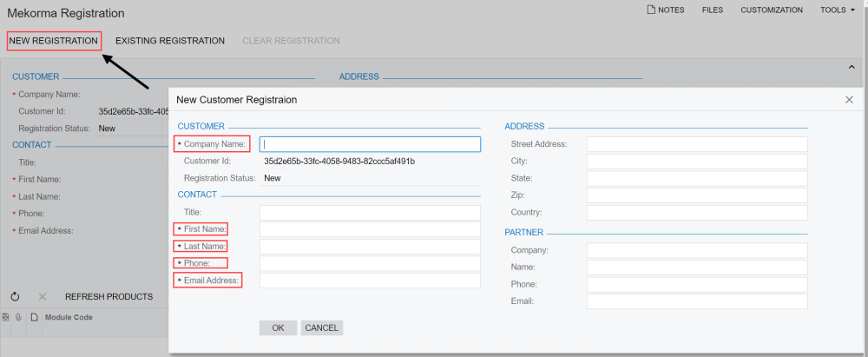The image size is (868, 357).
Task: Click the notes column page icon
Action: click(x=34, y=318)
